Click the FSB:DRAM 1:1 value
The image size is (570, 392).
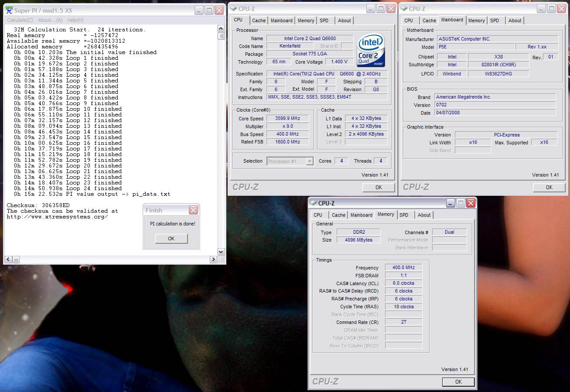tap(403, 276)
